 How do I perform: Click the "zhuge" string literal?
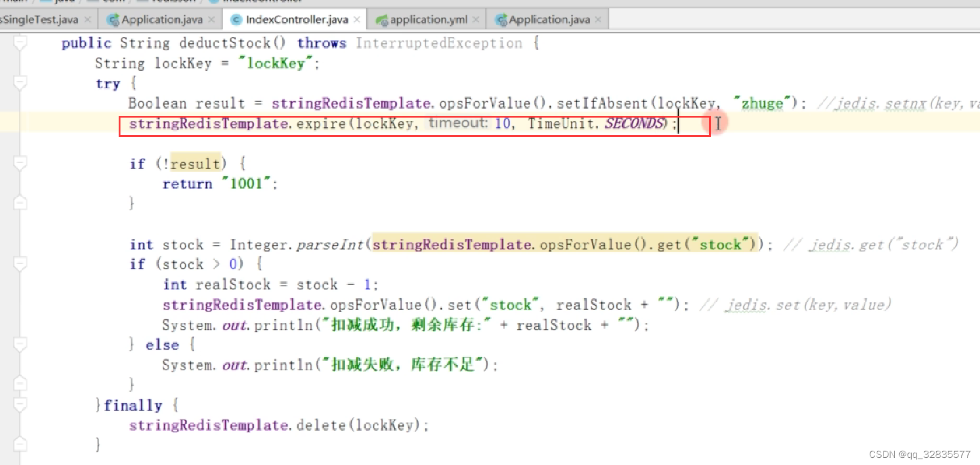coord(762,103)
